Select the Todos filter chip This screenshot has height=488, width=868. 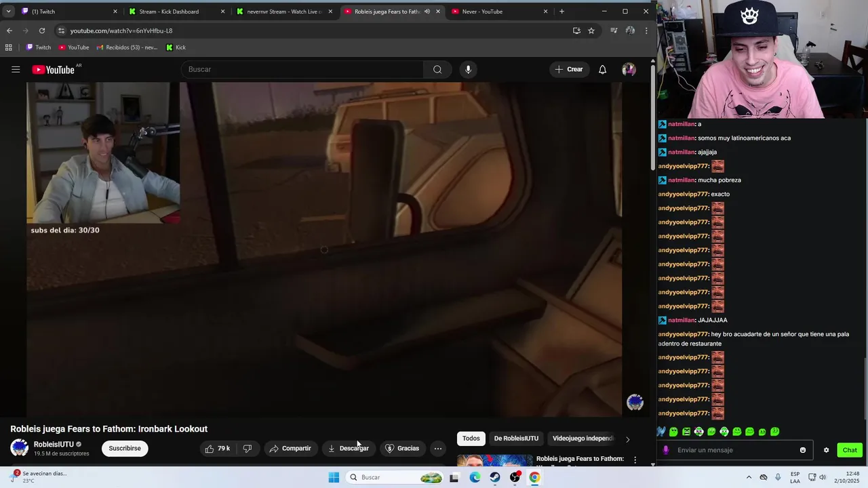pyautogui.click(x=471, y=439)
